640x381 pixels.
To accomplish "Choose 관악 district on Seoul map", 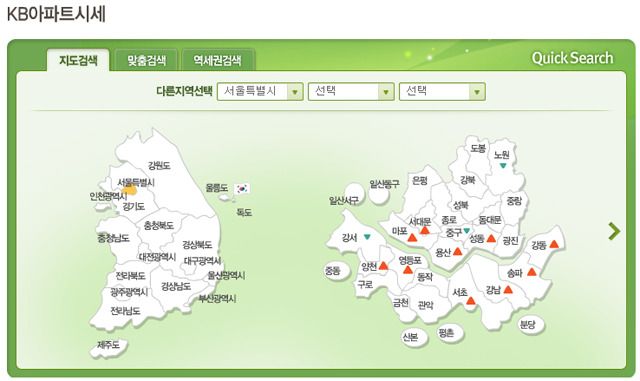I will (425, 305).
